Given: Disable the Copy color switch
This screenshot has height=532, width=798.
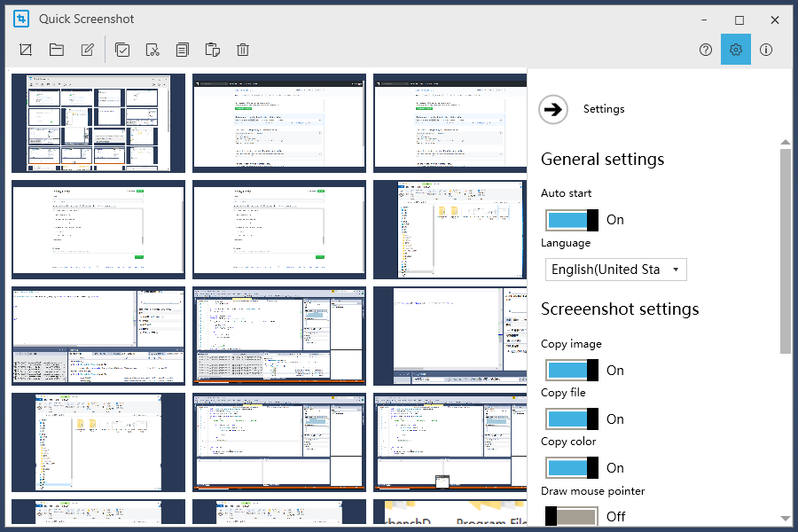Looking at the screenshot, I should pyautogui.click(x=572, y=467).
